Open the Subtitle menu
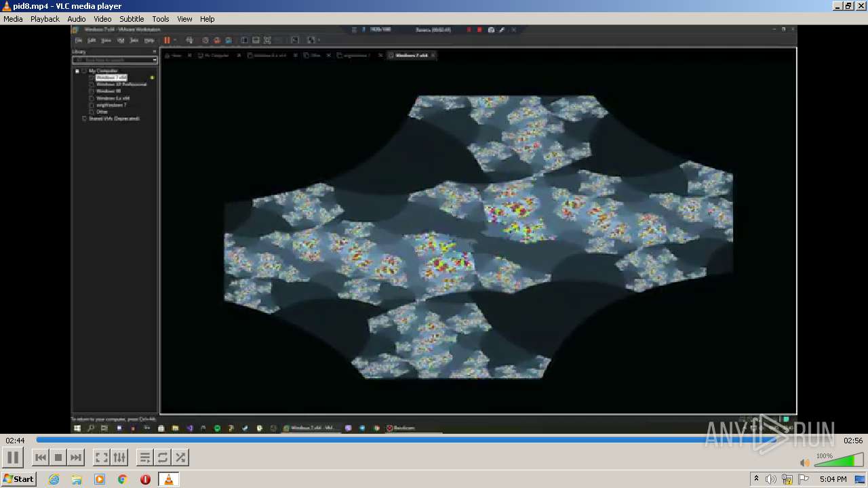 [x=132, y=19]
